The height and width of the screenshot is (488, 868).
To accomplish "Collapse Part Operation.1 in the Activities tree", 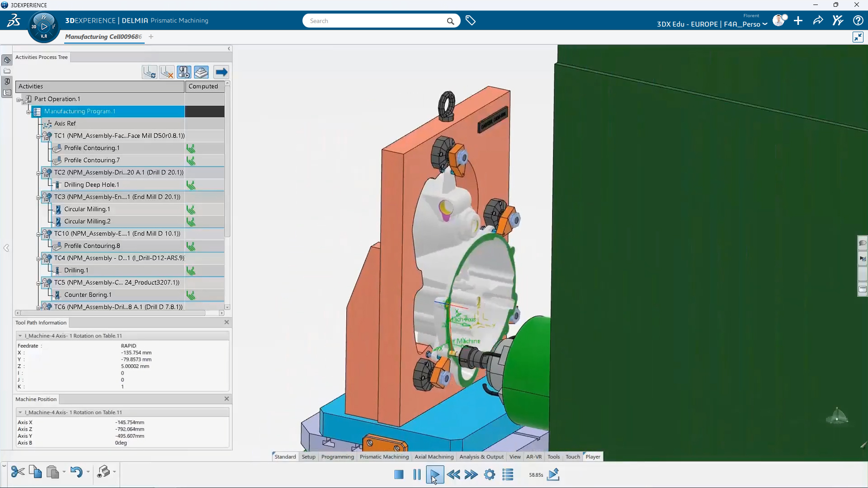I will pos(19,99).
